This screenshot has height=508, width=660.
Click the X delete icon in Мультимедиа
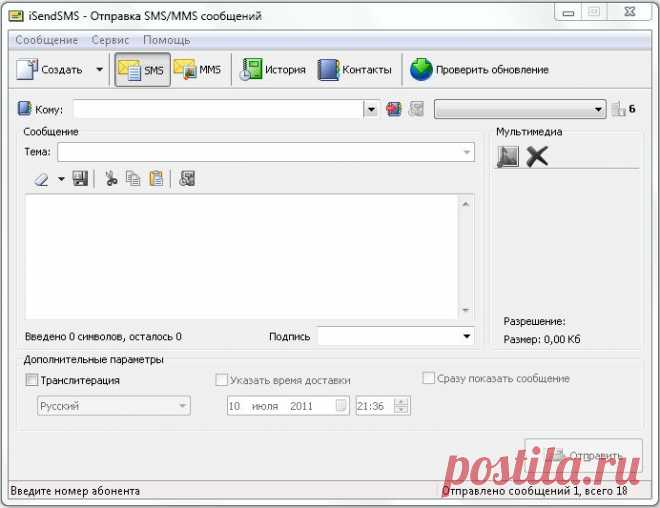click(537, 157)
